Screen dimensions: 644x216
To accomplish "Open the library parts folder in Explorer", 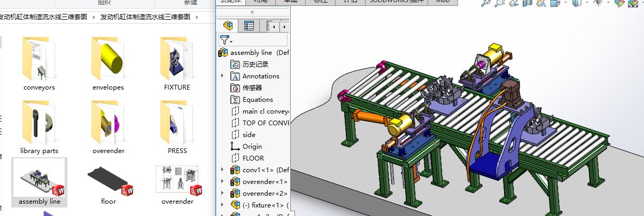I will click(x=40, y=127).
